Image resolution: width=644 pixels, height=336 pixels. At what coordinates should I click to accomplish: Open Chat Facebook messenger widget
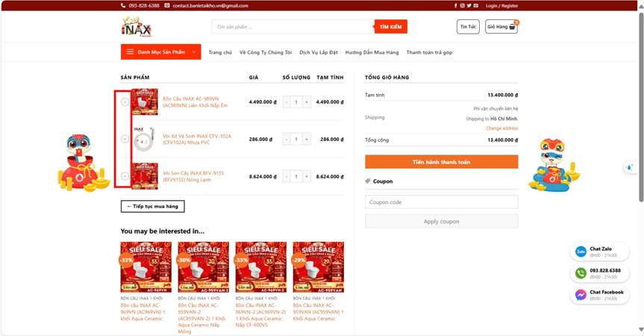(599, 295)
